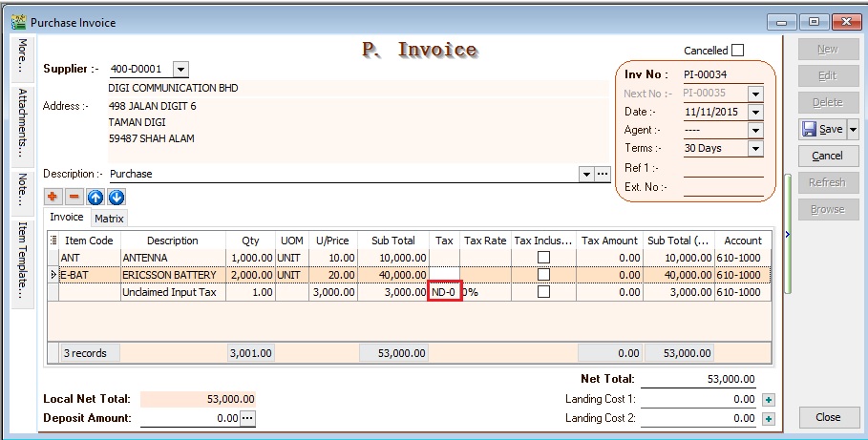
Task: Click the ND-0 tax code cell
Action: [x=445, y=292]
